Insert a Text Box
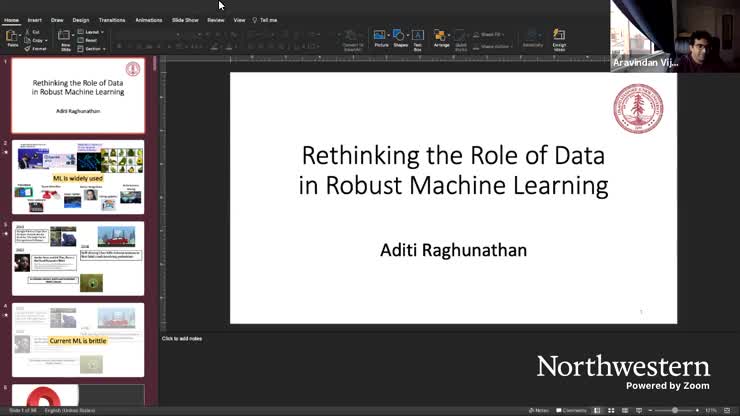Image resolution: width=740 pixels, height=416 pixels. tap(418, 40)
